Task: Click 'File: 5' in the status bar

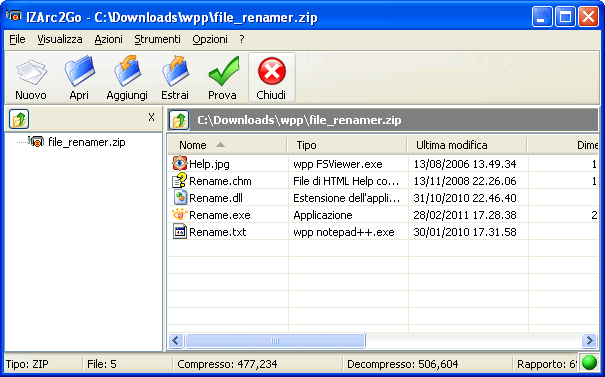Action: click(x=102, y=364)
